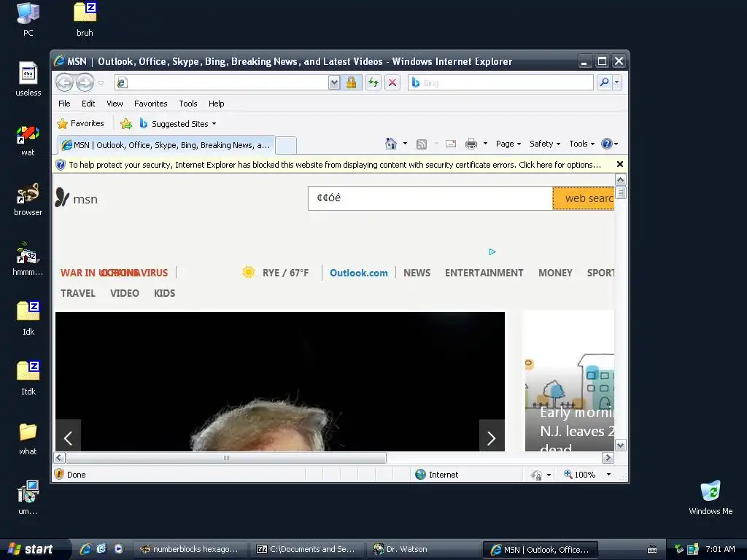The image size is (747, 560).
Task: Select the browser raccoon desktop icon
Action: pos(28,199)
